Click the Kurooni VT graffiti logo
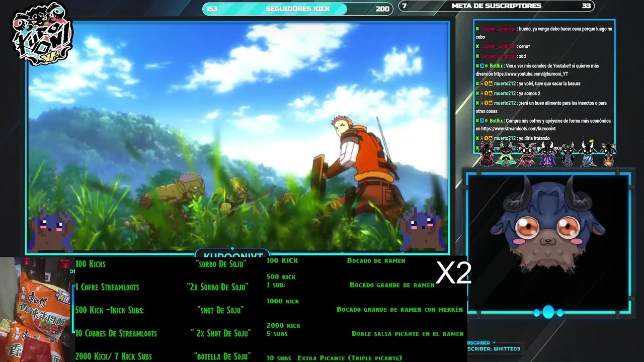Image resolution: width=644 pixels, height=362 pixels. point(42,34)
